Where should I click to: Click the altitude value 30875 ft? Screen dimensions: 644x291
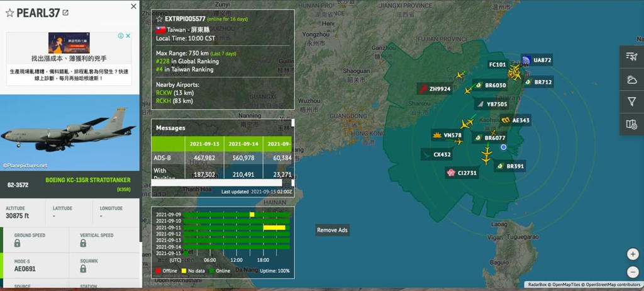click(17, 215)
